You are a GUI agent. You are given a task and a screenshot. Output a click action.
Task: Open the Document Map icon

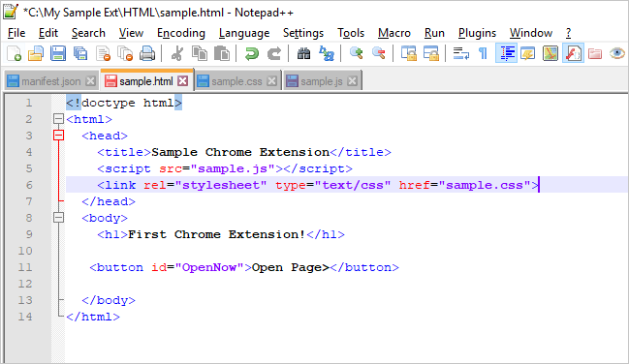tap(550, 53)
